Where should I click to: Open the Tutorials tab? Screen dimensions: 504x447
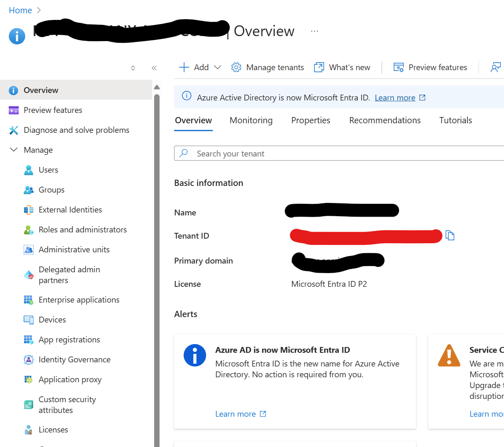[x=455, y=120]
